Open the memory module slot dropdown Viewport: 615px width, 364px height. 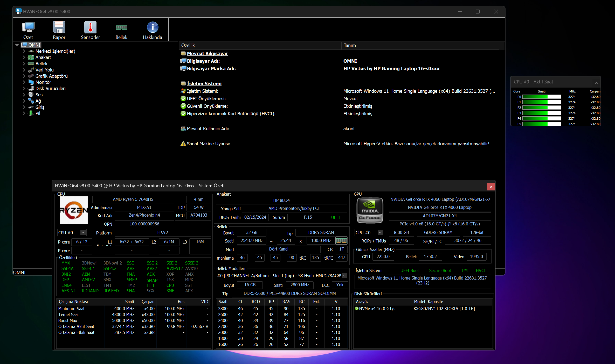344,276
